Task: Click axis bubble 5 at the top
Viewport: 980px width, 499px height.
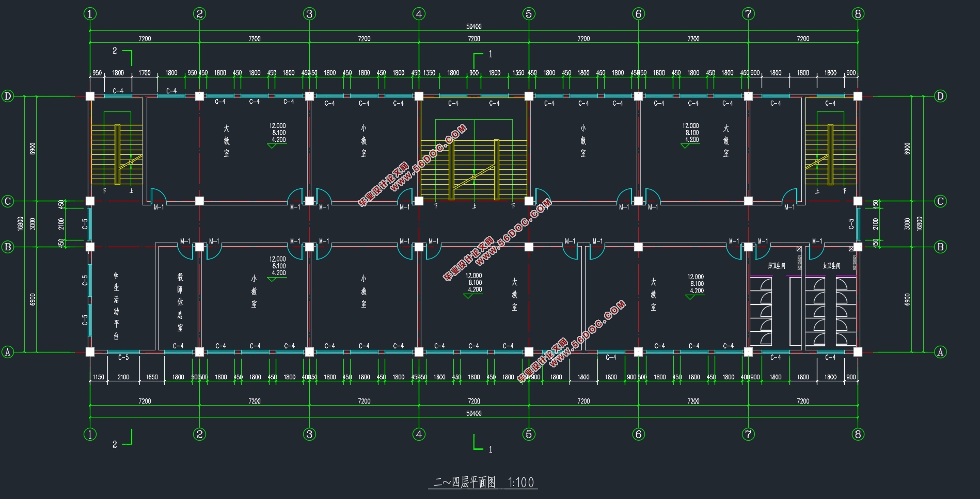Action: [529, 14]
